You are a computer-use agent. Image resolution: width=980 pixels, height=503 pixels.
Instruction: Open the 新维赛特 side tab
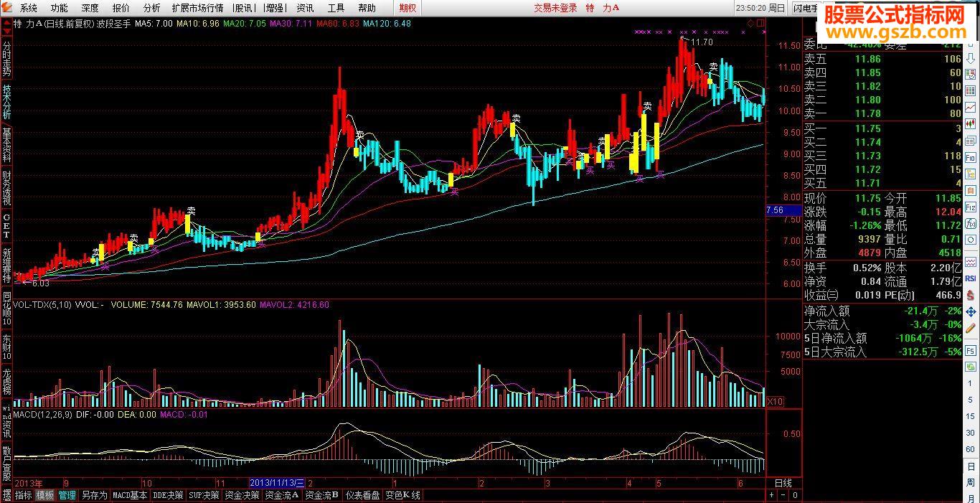click(6, 265)
